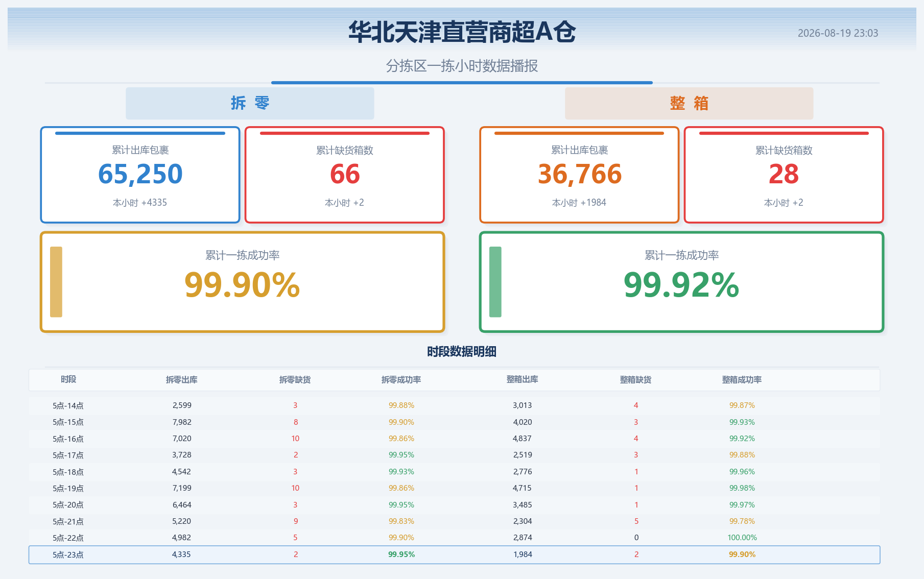Select the 5点-20点 row label

pos(68,505)
